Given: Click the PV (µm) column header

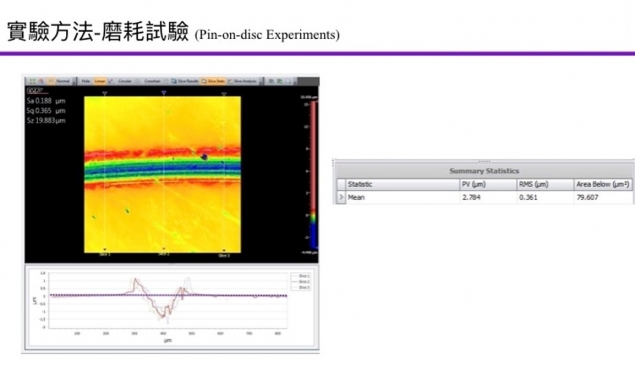Looking at the screenshot, I should click(x=488, y=184).
